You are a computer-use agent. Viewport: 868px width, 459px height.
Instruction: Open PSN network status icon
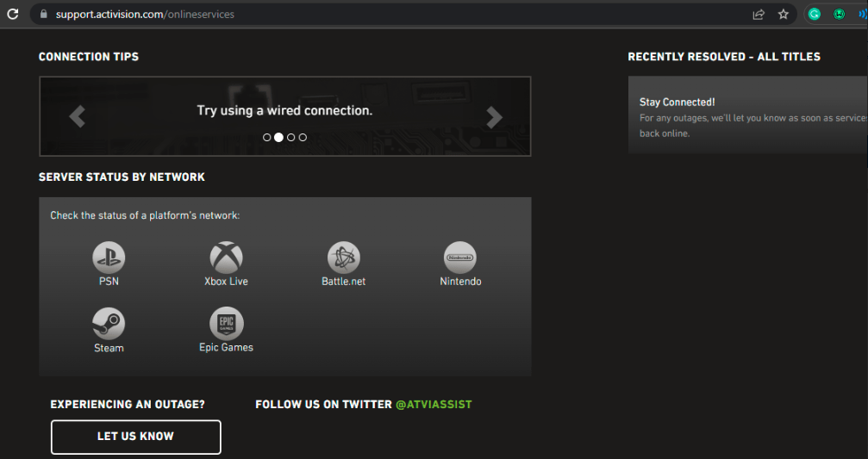point(109,257)
